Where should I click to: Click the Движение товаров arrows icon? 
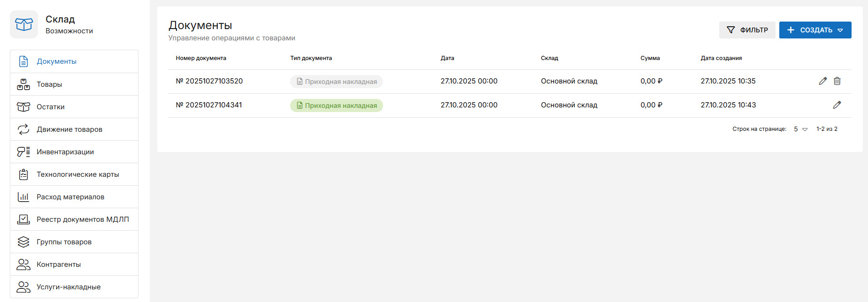click(23, 129)
